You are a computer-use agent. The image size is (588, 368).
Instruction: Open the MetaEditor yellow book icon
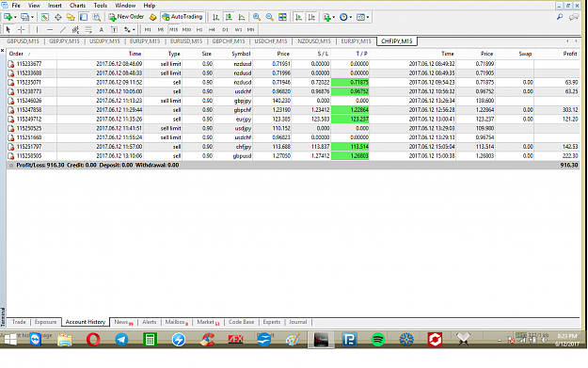pos(152,17)
